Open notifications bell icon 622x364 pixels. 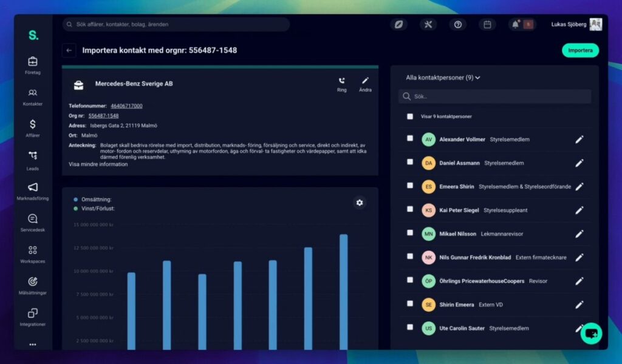(x=516, y=24)
